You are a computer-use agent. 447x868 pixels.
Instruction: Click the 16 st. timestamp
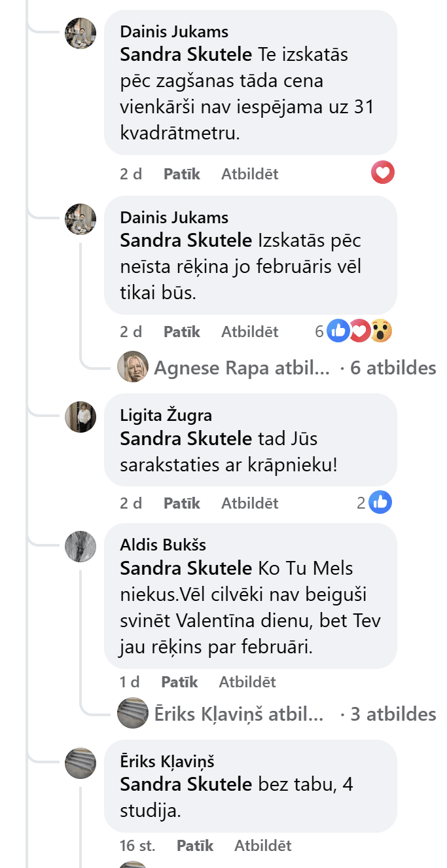(137, 846)
